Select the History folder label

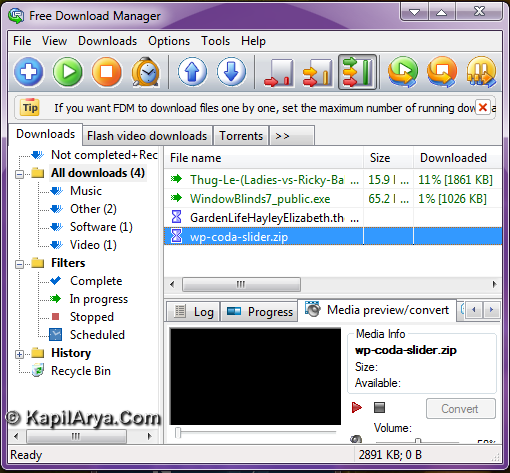pos(71,353)
